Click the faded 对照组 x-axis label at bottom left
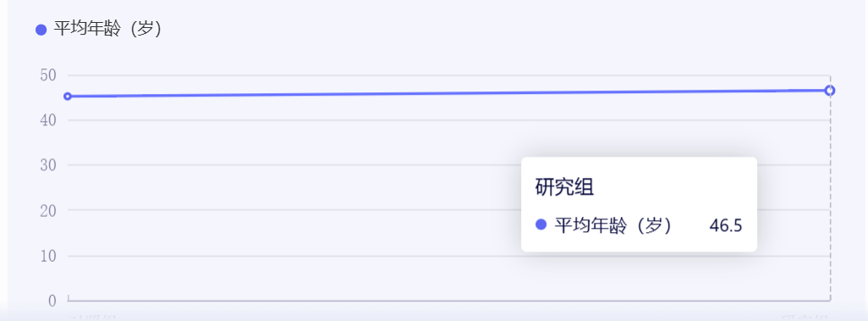This screenshot has width=868, height=321. pos(92,318)
